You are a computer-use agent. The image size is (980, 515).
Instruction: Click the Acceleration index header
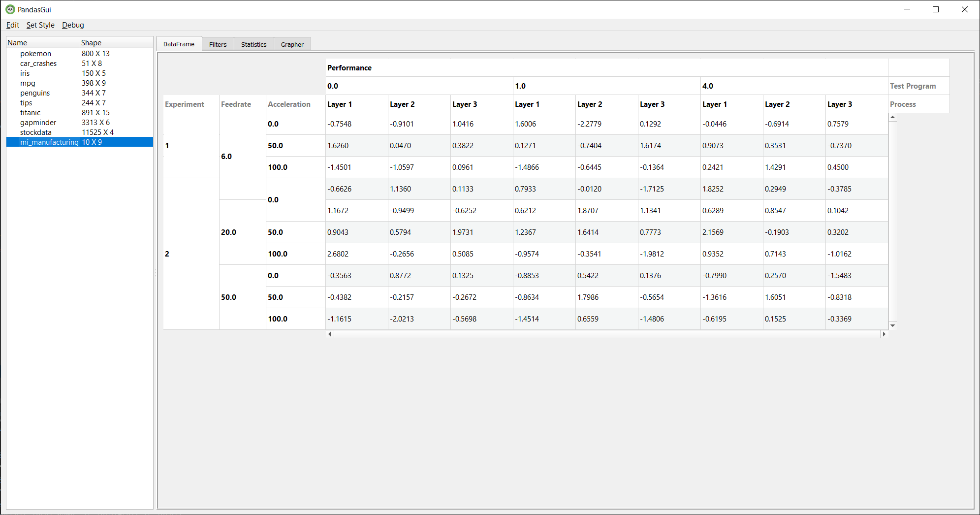click(x=295, y=104)
